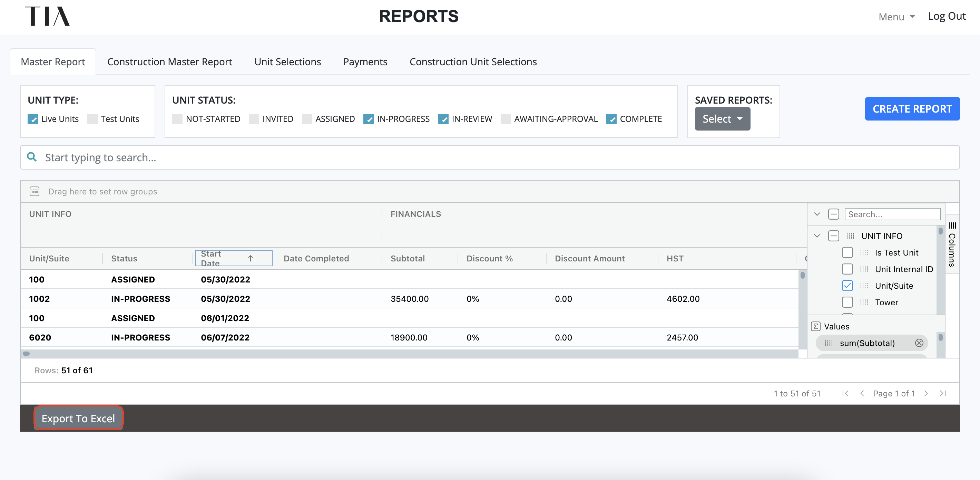Go to the first page arrow
The height and width of the screenshot is (480, 980).
pos(845,393)
